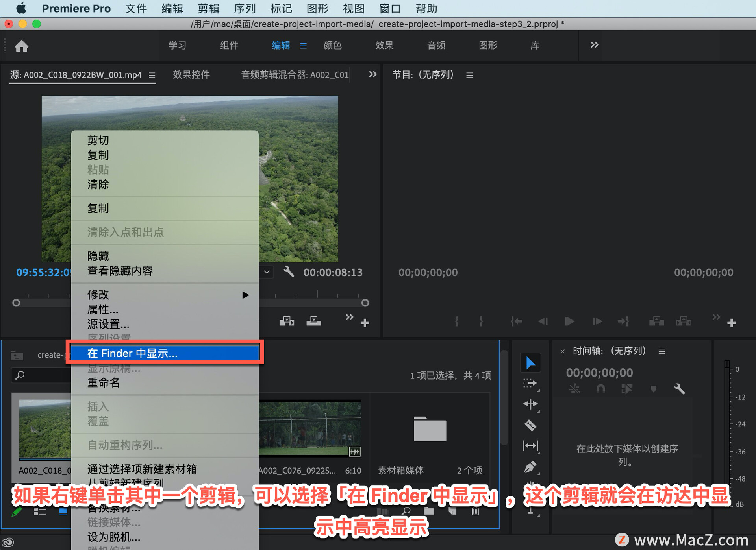The height and width of the screenshot is (550, 756).
Task: Click Overwrite button in Source monitor
Action: pyautogui.click(x=314, y=321)
